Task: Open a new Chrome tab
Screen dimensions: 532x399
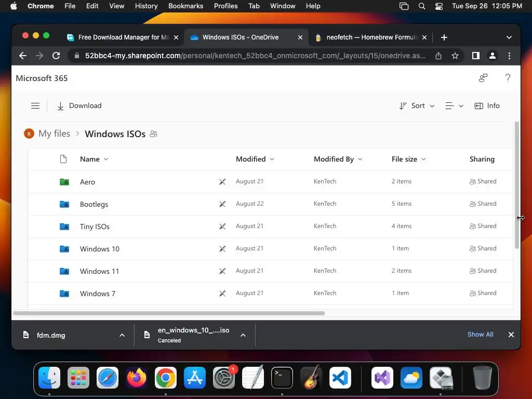Action: click(x=444, y=37)
